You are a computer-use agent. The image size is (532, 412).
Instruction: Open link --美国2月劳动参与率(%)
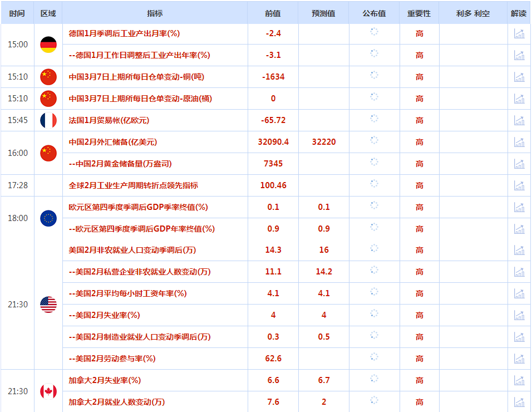pyautogui.click(x=112, y=359)
